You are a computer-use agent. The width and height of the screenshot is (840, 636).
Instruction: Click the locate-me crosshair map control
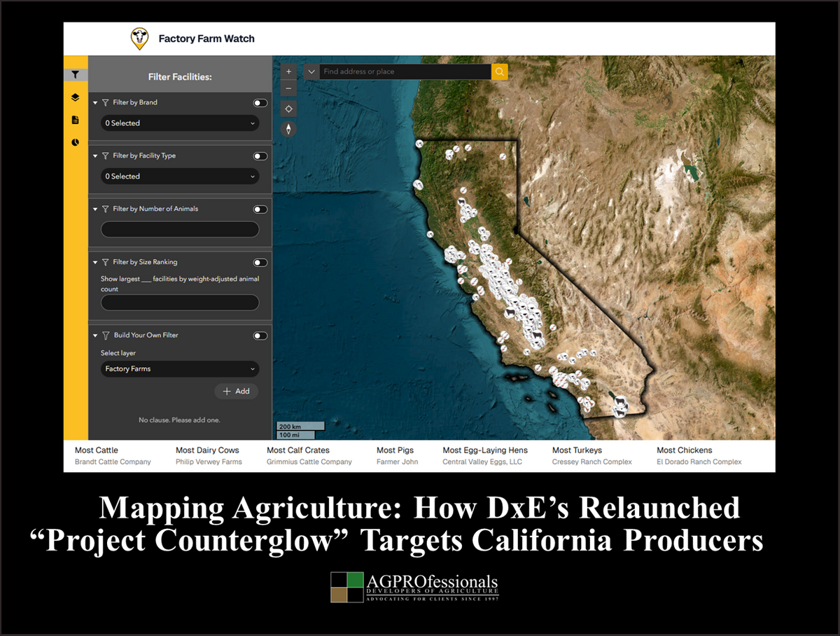click(x=288, y=109)
